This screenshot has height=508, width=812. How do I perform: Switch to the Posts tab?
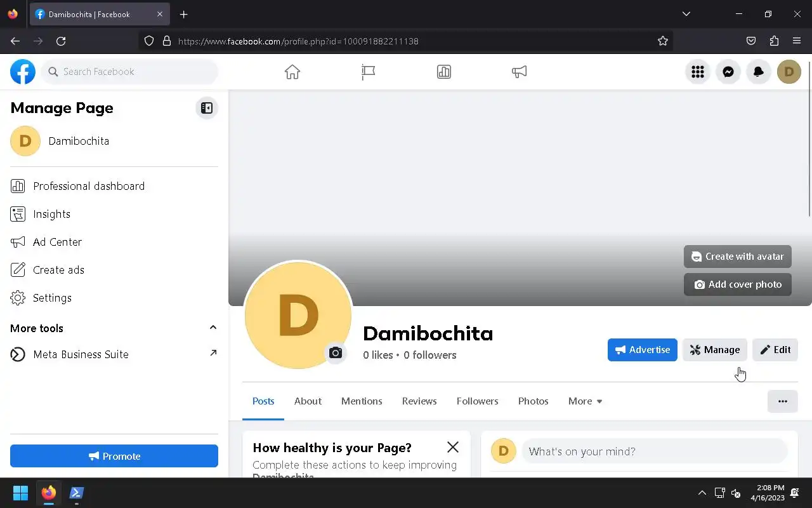coord(263,401)
